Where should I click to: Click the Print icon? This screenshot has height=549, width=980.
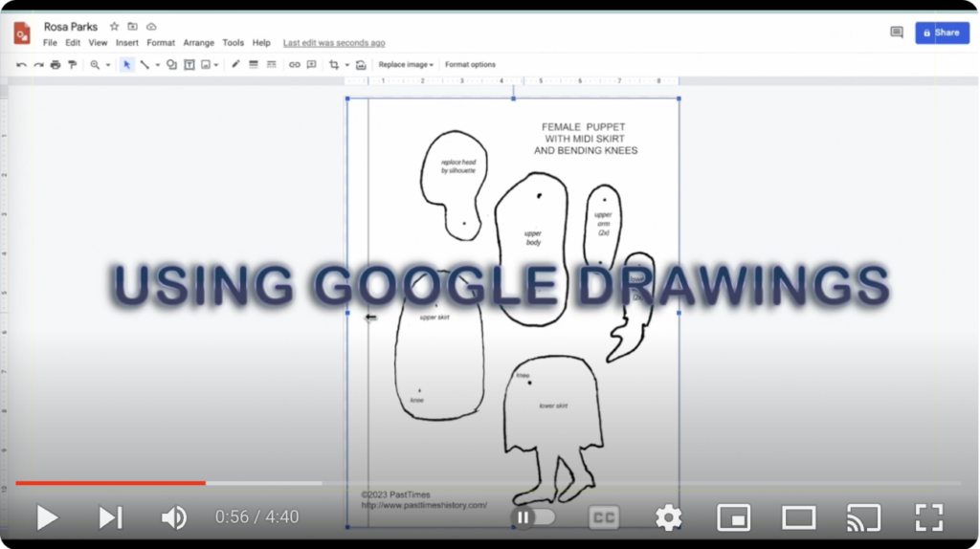click(56, 65)
